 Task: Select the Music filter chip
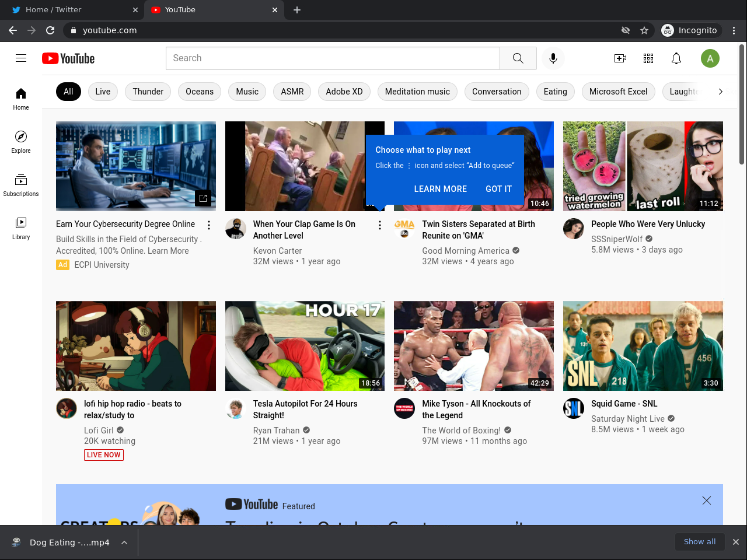247,92
